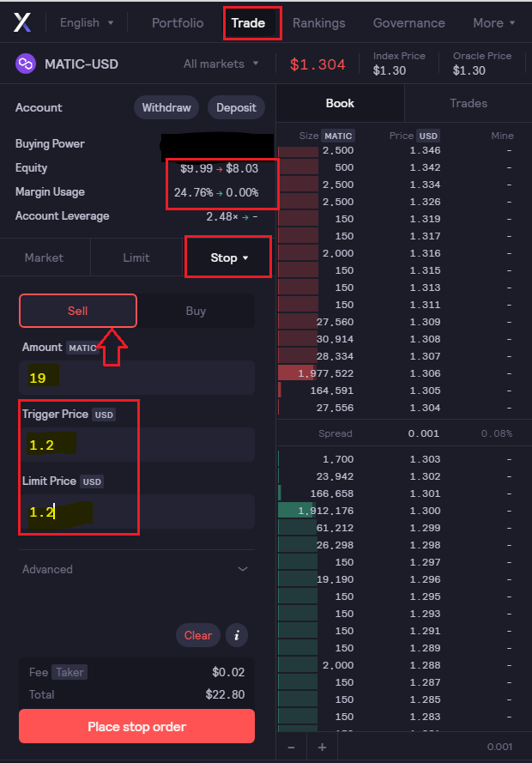
Task: Click the dYdX X logo icon
Action: coord(22,22)
